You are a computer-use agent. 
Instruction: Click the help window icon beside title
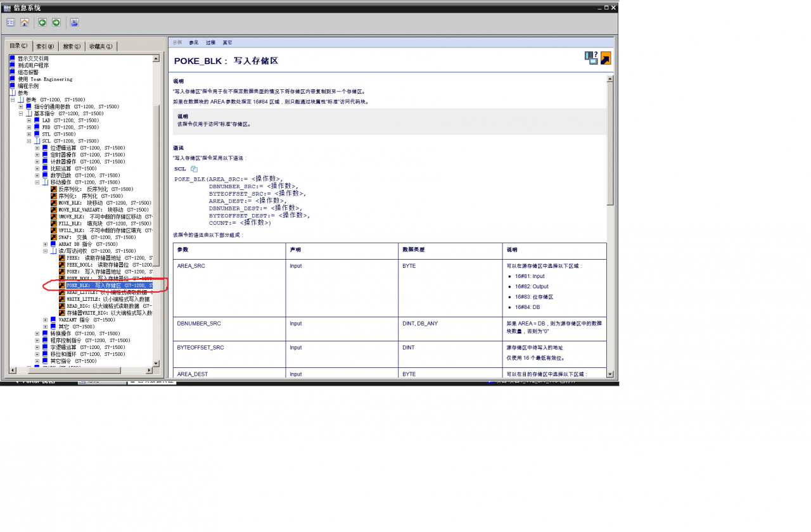591,58
